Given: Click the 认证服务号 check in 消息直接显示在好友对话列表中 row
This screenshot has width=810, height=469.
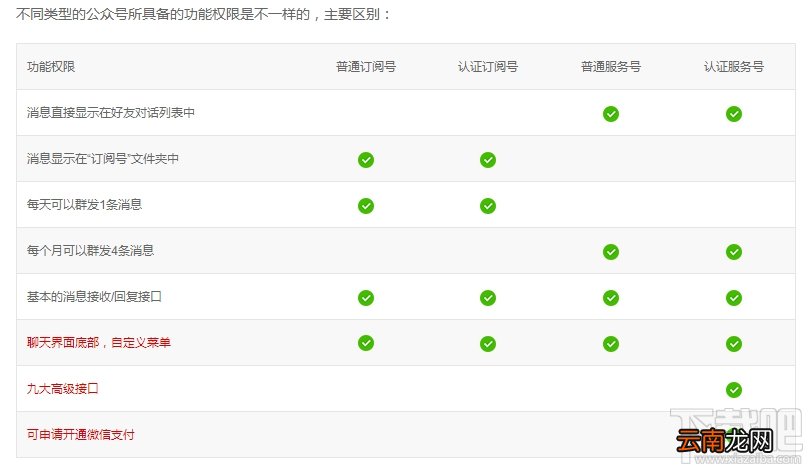Looking at the screenshot, I should [734, 114].
